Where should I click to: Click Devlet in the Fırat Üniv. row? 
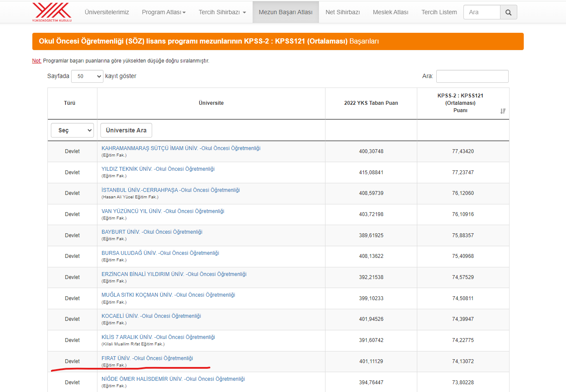[x=72, y=361]
